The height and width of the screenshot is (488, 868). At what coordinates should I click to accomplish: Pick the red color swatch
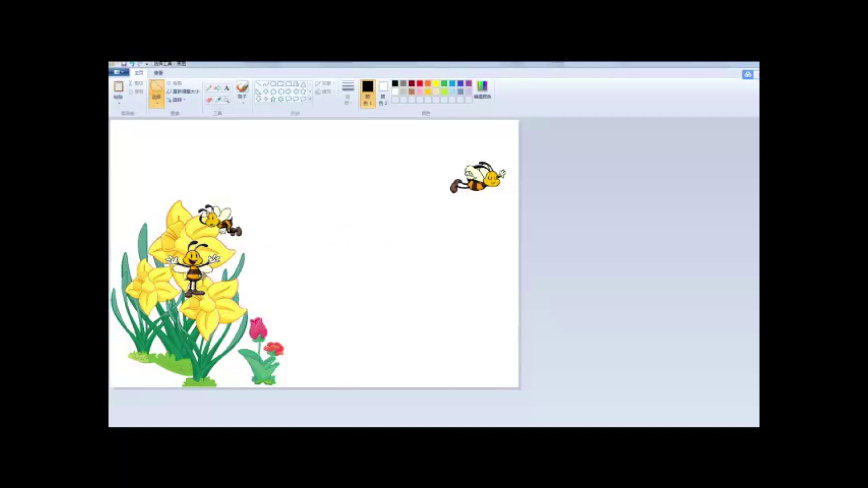(420, 84)
